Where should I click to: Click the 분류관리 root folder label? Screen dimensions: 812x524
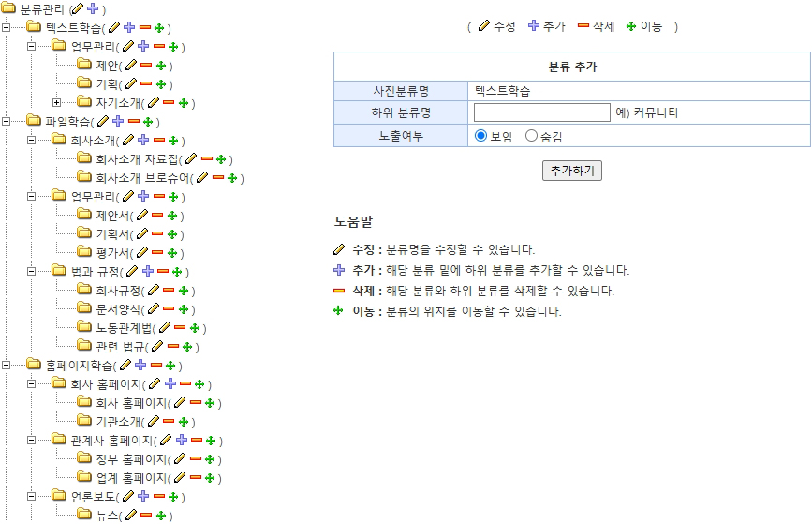(x=42, y=9)
